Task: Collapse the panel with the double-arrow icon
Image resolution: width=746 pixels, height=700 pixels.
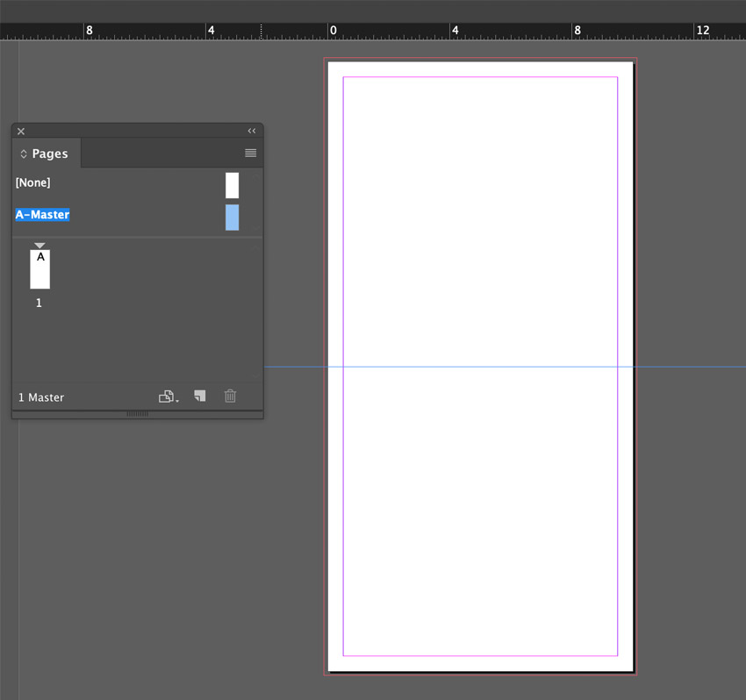Action: coord(252,131)
